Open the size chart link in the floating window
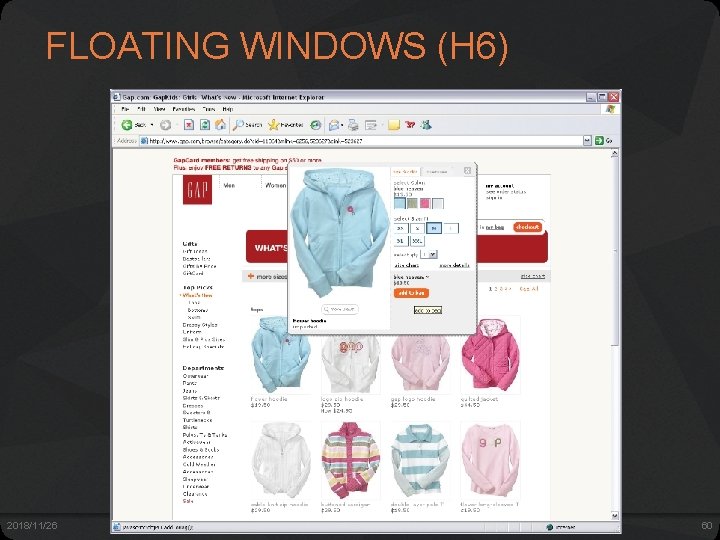 click(406, 265)
